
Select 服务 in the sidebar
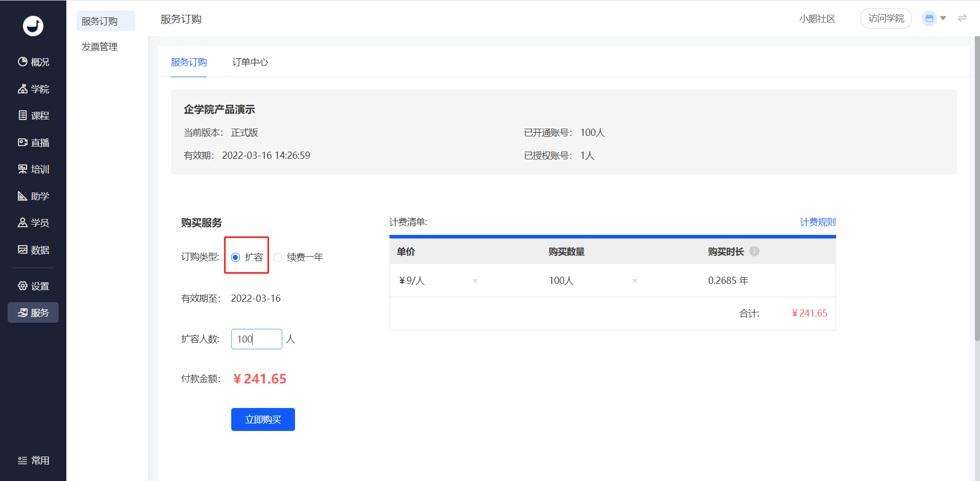(33, 312)
